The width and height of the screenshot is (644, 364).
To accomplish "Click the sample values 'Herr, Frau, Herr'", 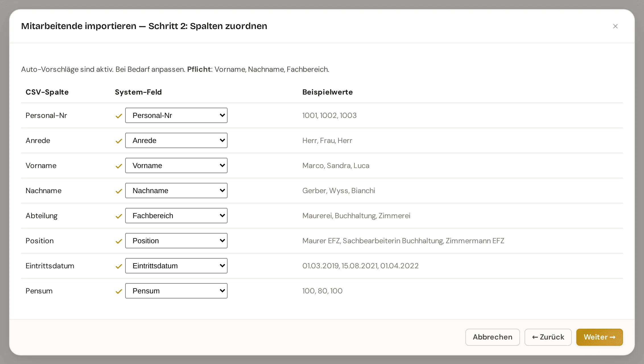I will pyautogui.click(x=327, y=140).
